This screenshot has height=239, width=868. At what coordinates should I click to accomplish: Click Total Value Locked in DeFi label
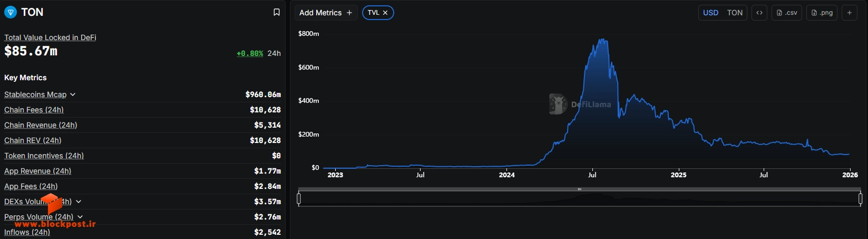point(50,37)
